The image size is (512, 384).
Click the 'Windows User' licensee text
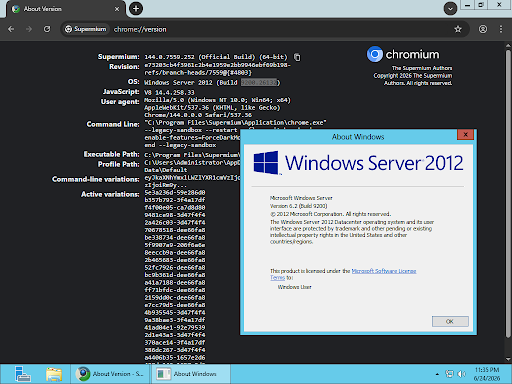tap(295, 287)
